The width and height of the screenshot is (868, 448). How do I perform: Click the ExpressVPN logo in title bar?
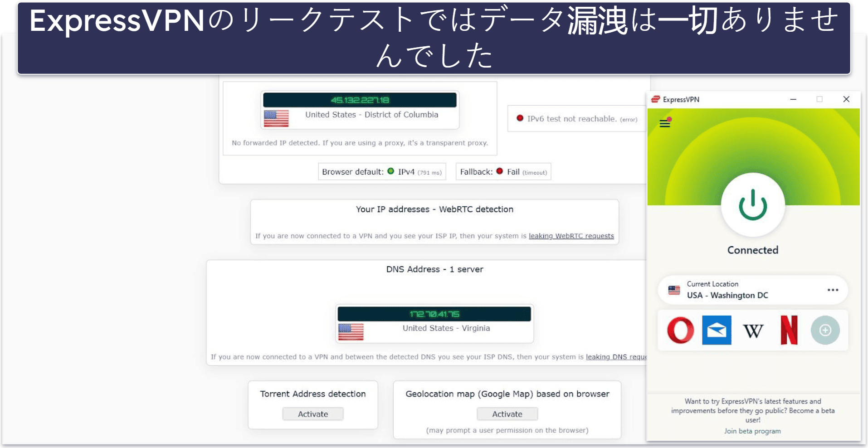point(655,99)
